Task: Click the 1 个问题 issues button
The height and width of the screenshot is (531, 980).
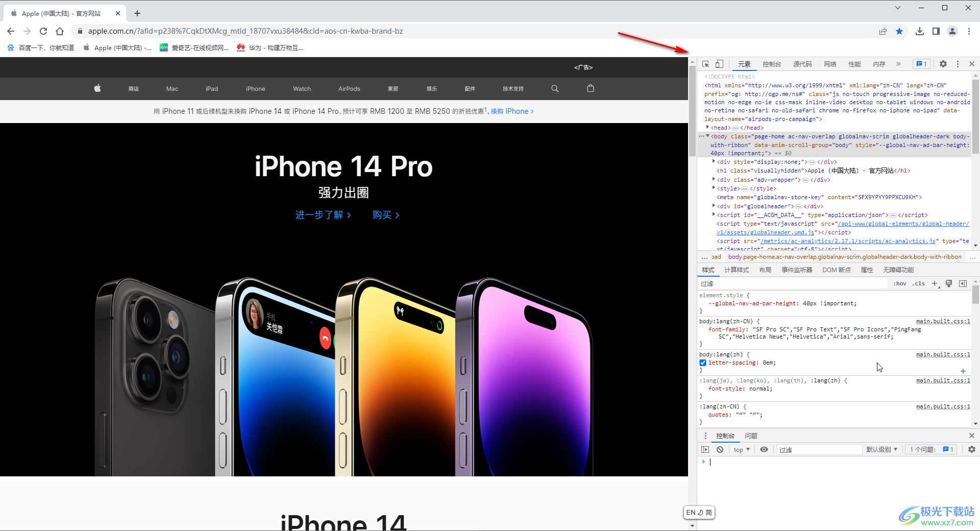Action: coord(932,449)
